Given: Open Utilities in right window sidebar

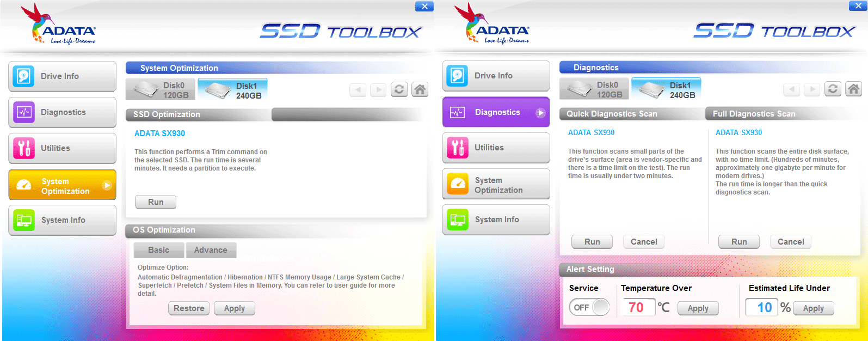Looking at the screenshot, I should tap(496, 148).
